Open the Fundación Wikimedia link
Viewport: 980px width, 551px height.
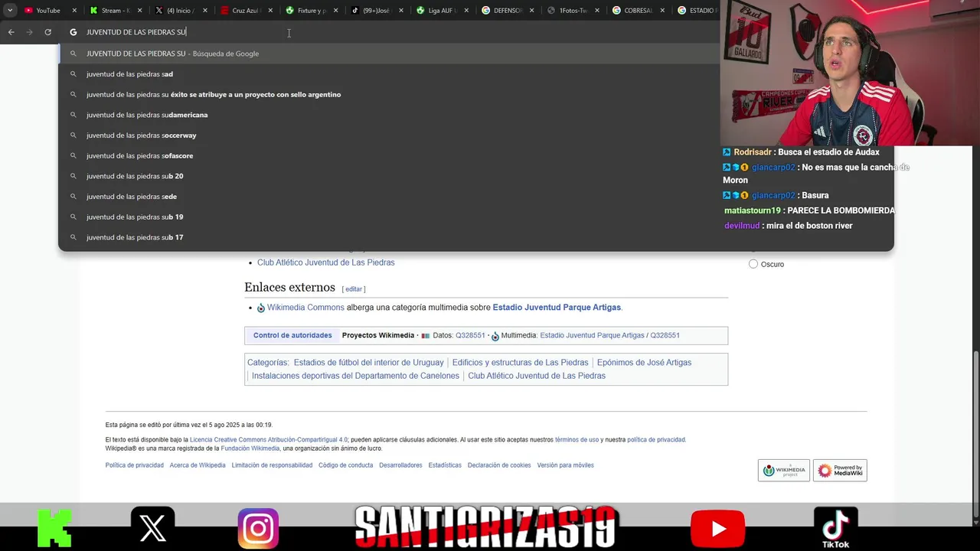250,448
